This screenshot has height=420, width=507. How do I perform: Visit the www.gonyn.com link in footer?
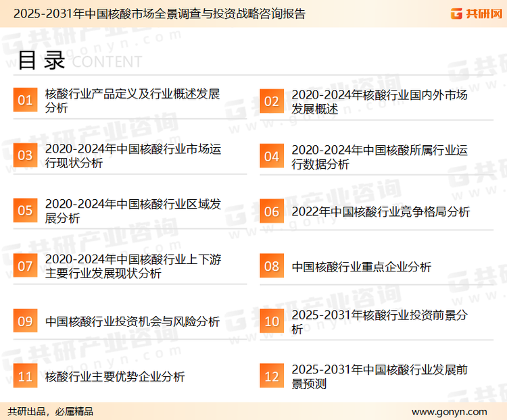[449, 412]
